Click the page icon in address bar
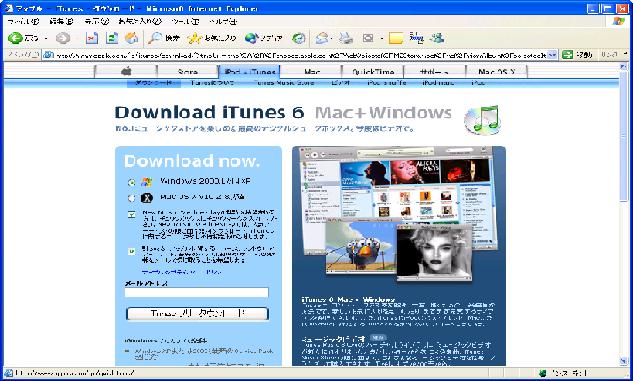This screenshot has width=633, height=381. coord(48,55)
